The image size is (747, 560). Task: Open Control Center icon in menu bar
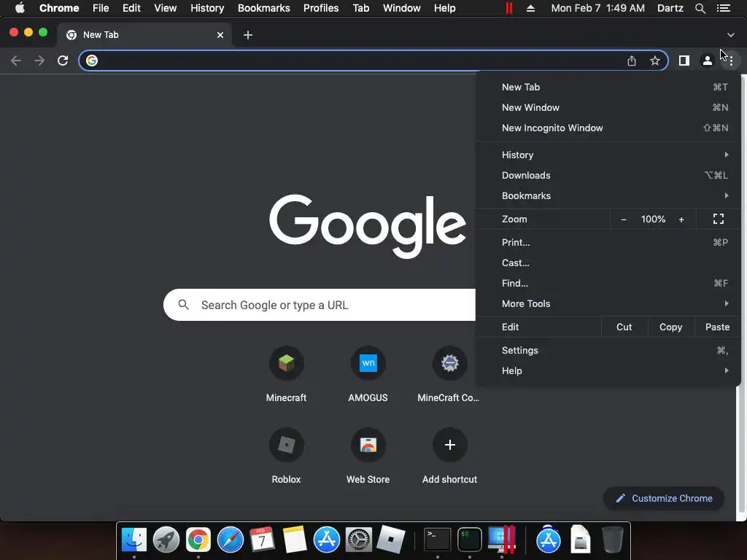(724, 8)
